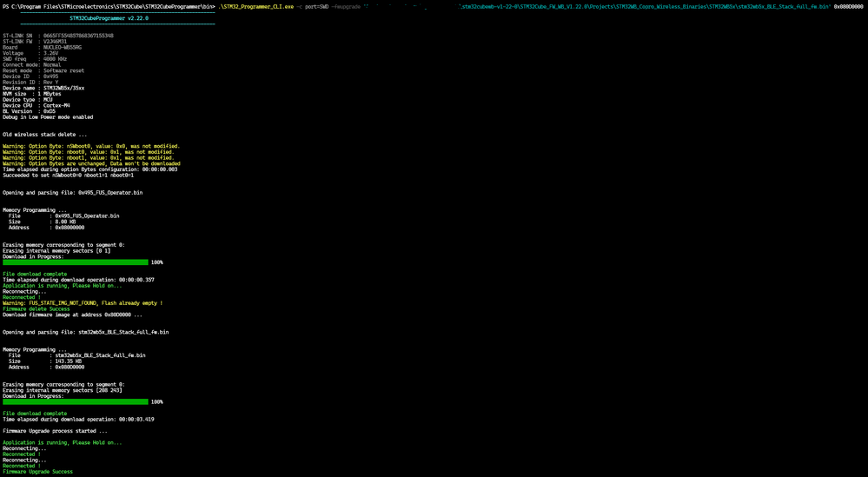868x477 pixels.
Task: Click 'Firmware Upgrade Success' final line
Action: [x=37, y=472]
